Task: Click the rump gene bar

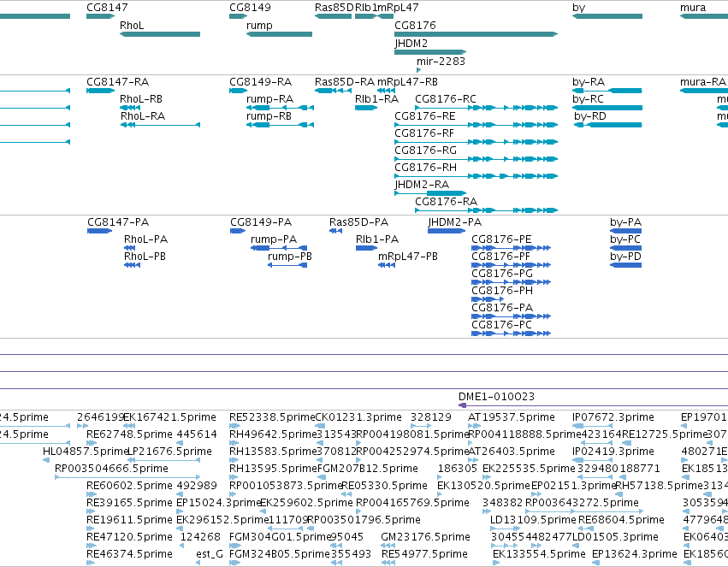Action: [x=279, y=34]
